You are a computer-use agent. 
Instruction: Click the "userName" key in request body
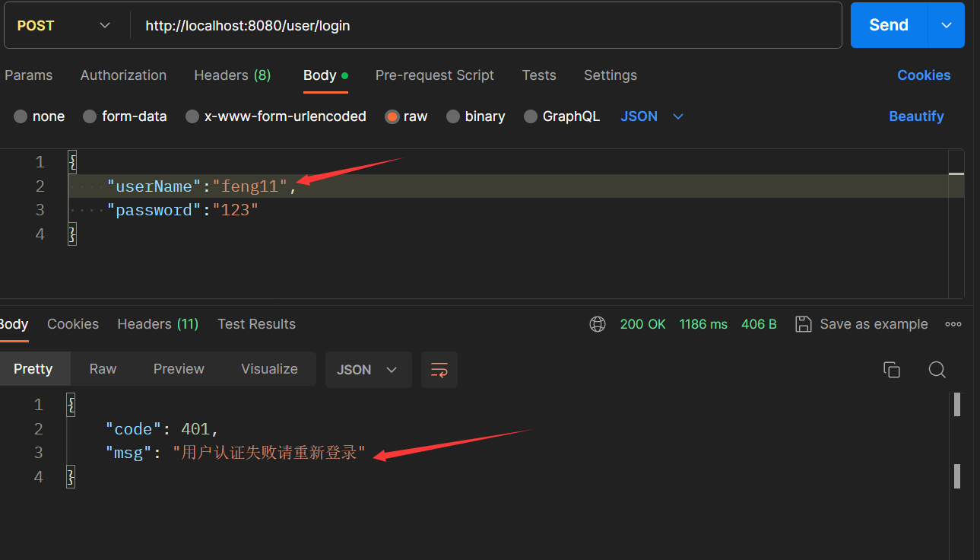coord(154,186)
